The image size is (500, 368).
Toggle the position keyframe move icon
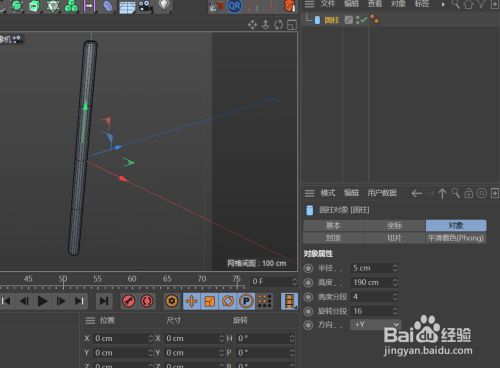point(191,301)
